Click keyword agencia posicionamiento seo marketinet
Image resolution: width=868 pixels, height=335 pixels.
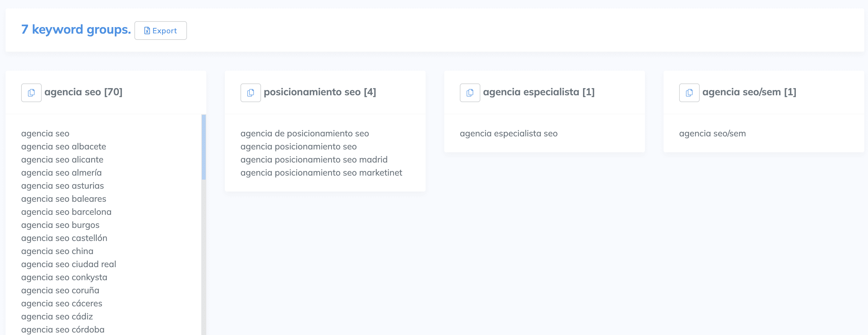[321, 173]
